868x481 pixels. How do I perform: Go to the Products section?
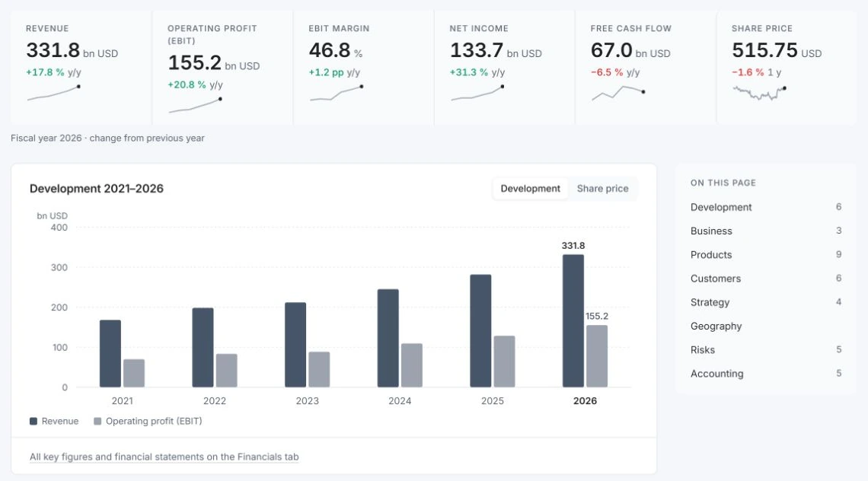[711, 255]
